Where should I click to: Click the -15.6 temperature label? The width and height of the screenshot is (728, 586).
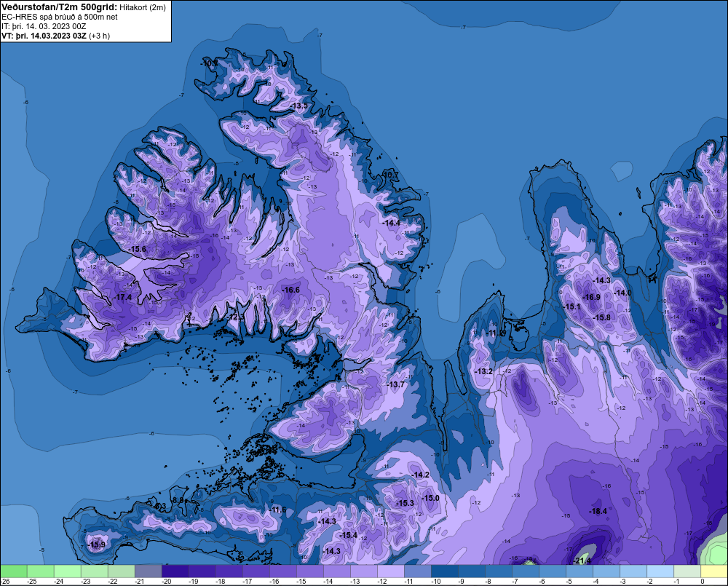138,249
